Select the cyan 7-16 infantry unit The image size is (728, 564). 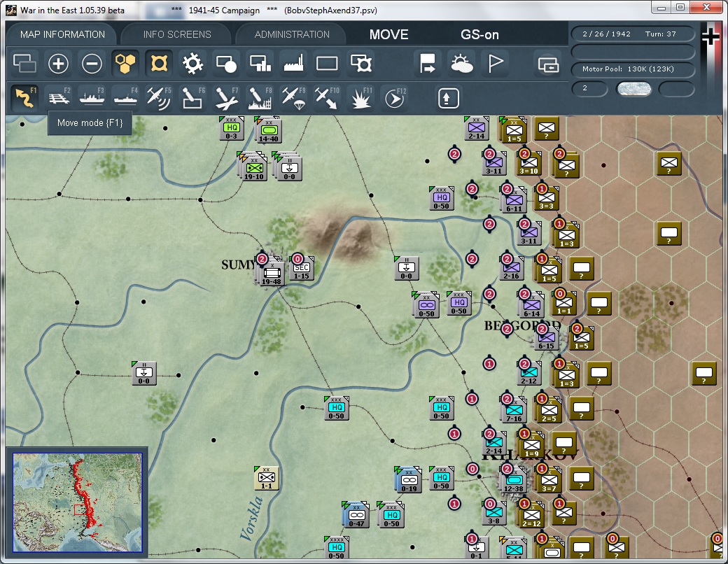click(514, 411)
